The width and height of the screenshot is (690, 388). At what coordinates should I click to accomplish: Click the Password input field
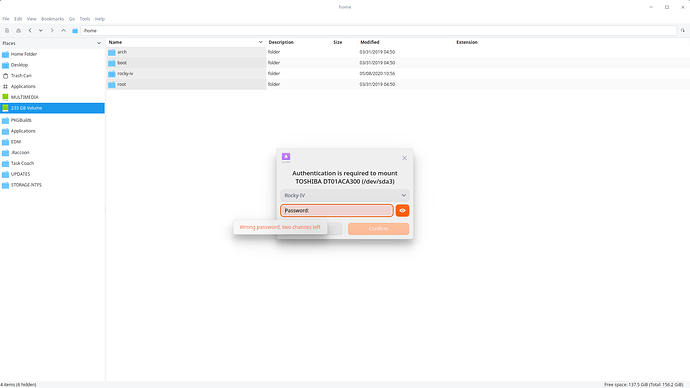coord(337,211)
